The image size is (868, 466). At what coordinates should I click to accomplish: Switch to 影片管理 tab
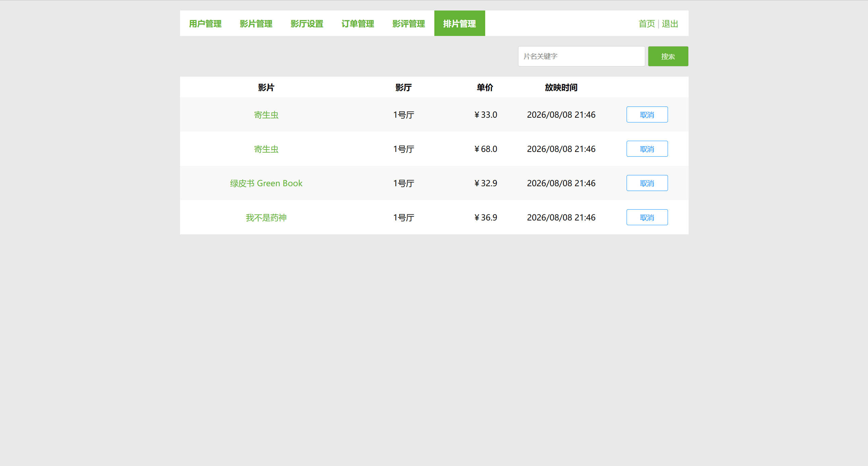(256, 23)
